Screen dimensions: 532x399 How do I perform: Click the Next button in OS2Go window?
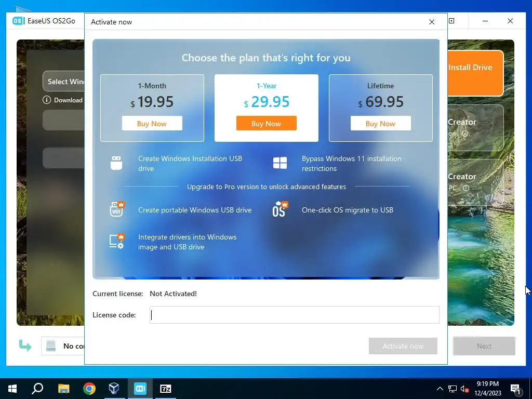(484, 346)
